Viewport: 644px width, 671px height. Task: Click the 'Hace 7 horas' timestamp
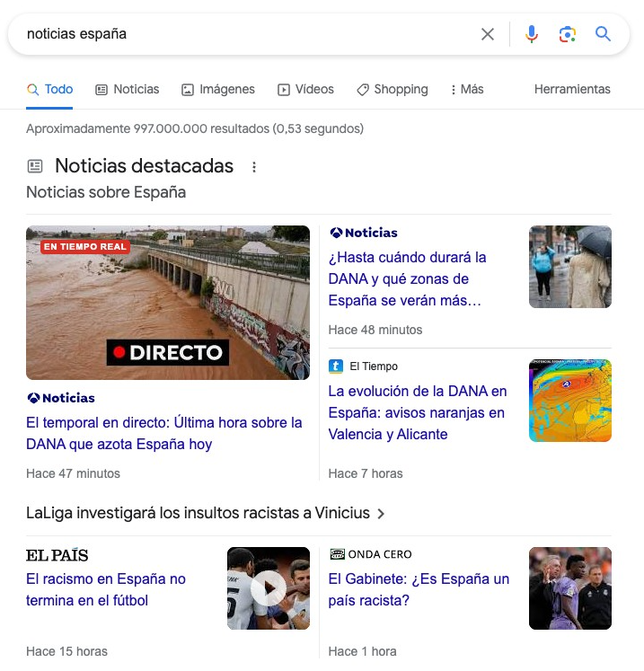tap(366, 473)
